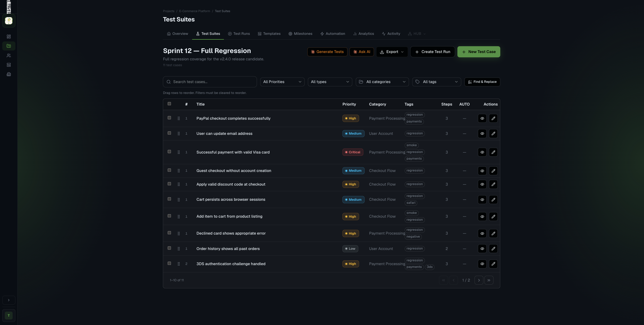Open the All types filter dropdown

pos(330,82)
